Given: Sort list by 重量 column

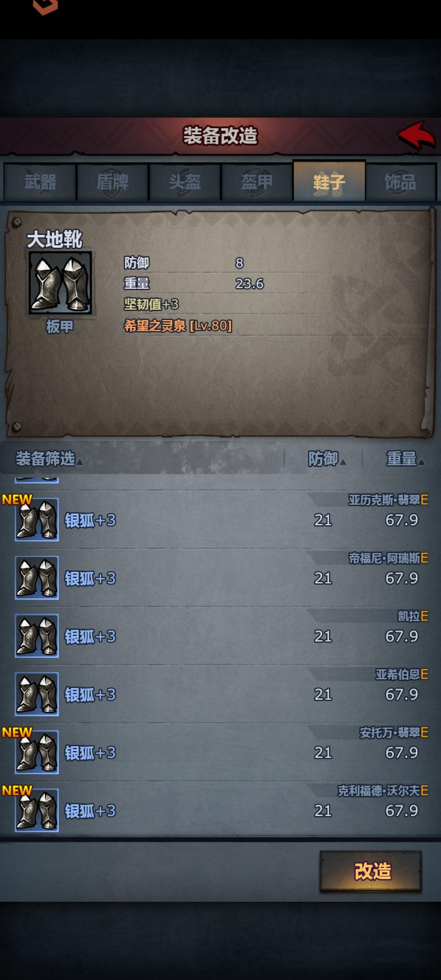Looking at the screenshot, I should point(405,459).
